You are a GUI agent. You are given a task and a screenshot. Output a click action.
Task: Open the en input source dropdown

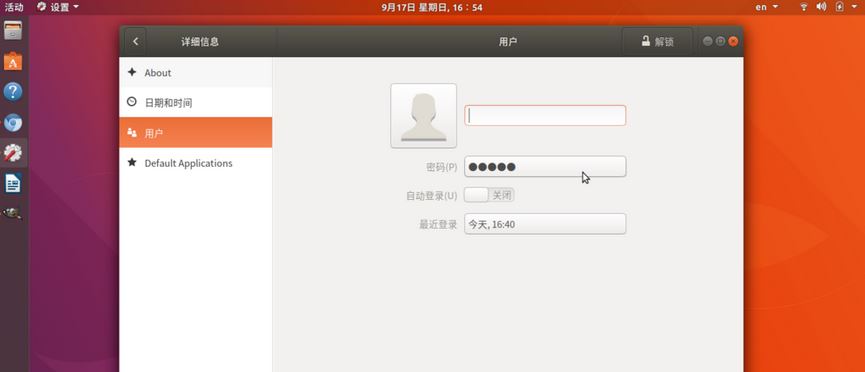[x=767, y=7]
